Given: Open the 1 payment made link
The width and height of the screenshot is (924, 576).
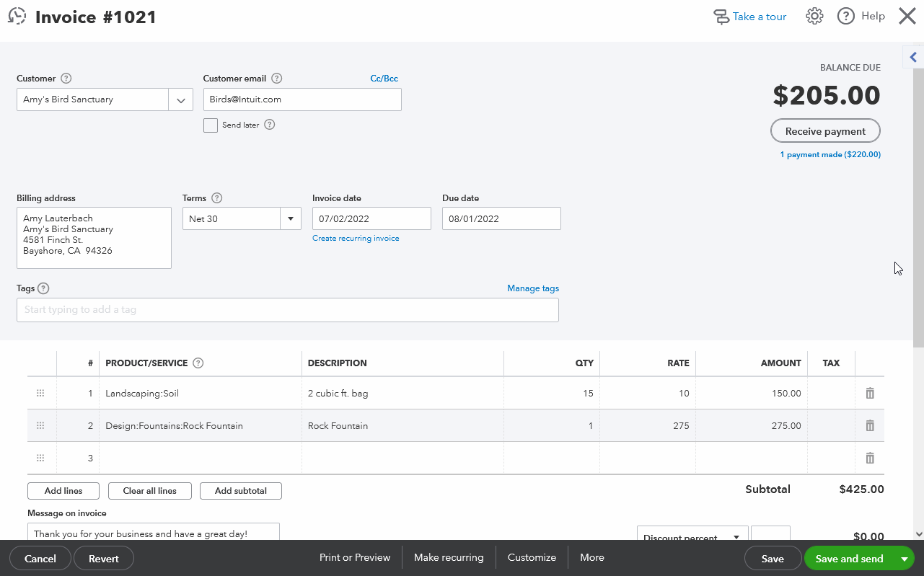Looking at the screenshot, I should pyautogui.click(x=830, y=154).
